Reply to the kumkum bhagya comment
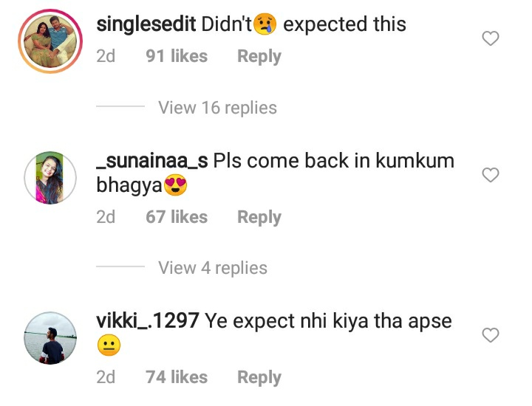 point(259,217)
